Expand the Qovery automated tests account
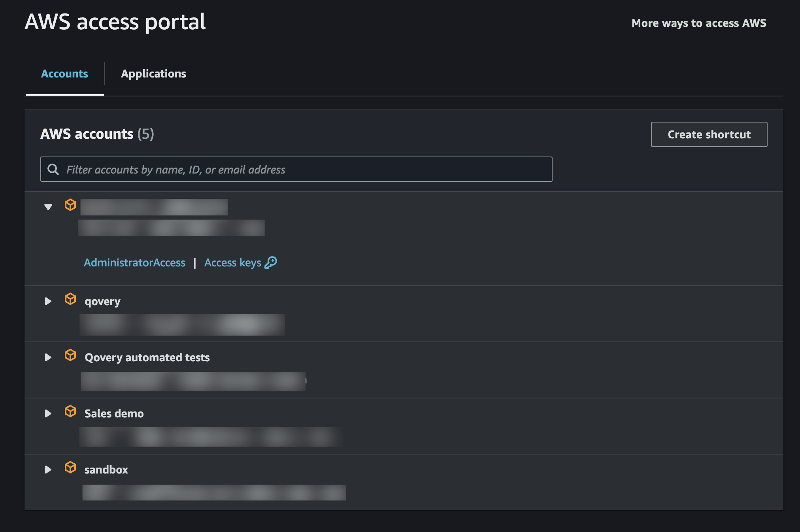 point(48,357)
